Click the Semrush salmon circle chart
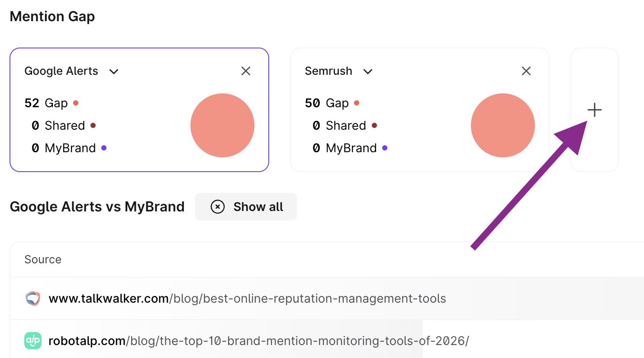The height and width of the screenshot is (358, 644). tap(503, 125)
